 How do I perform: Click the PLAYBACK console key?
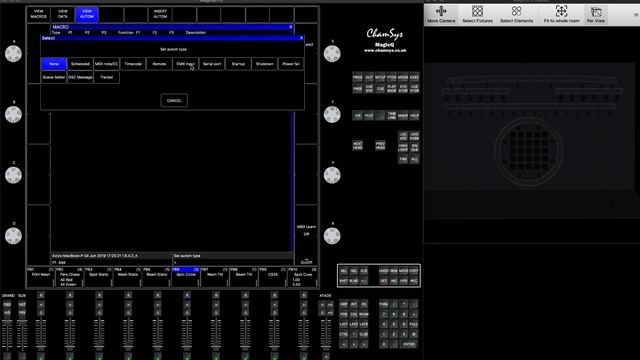point(391,89)
